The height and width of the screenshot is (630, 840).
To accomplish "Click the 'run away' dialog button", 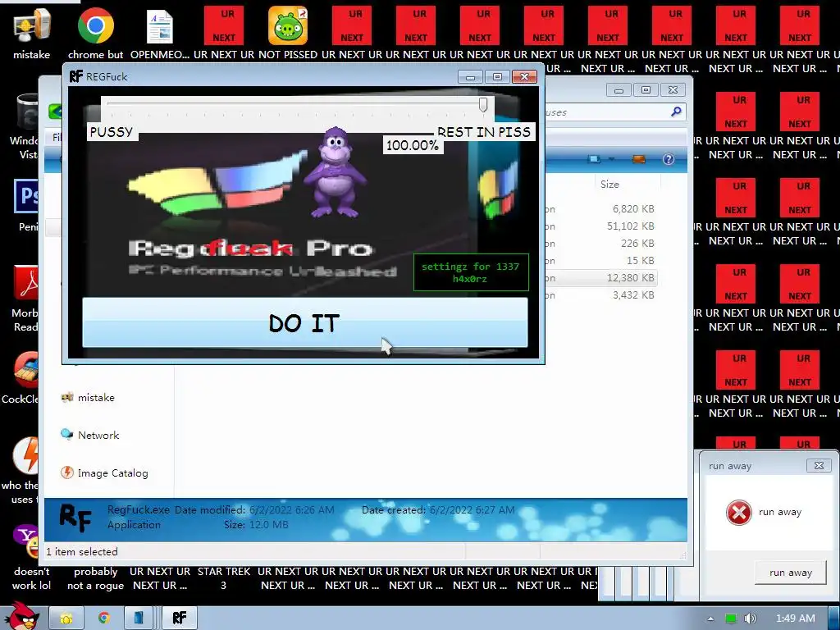I will click(x=791, y=573).
